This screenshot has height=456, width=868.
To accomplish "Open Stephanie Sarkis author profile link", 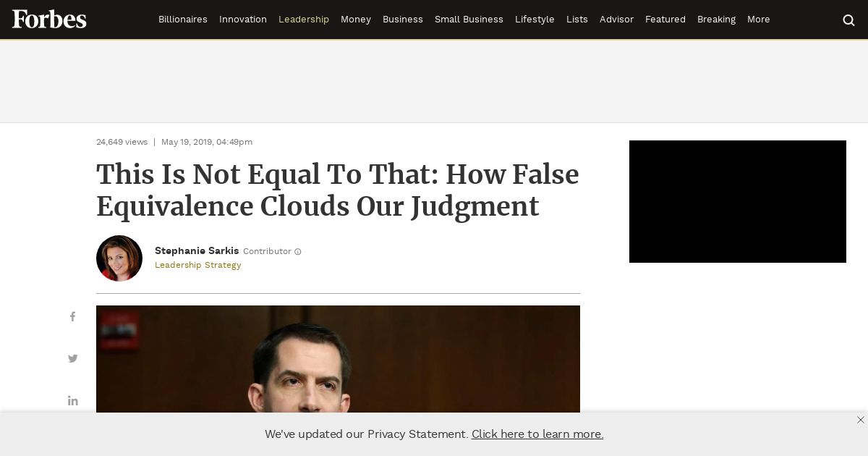I will 197,250.
